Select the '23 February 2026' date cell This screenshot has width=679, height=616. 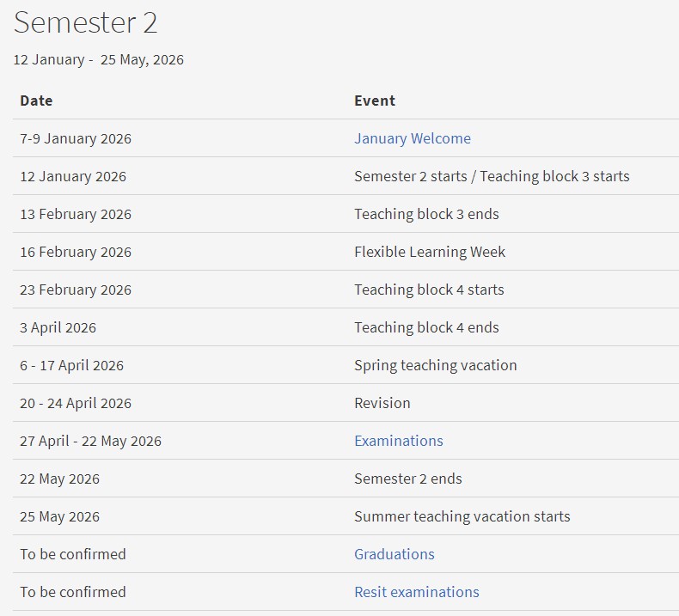point(76,290)
